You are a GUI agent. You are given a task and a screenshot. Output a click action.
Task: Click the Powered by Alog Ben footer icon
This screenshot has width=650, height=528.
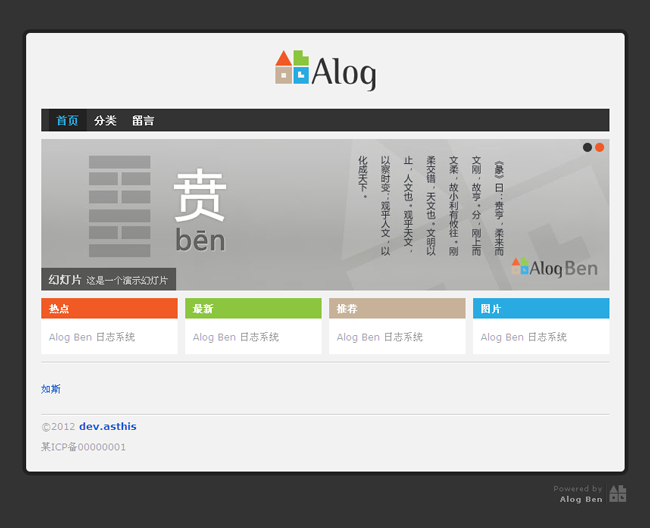point(618,493)
